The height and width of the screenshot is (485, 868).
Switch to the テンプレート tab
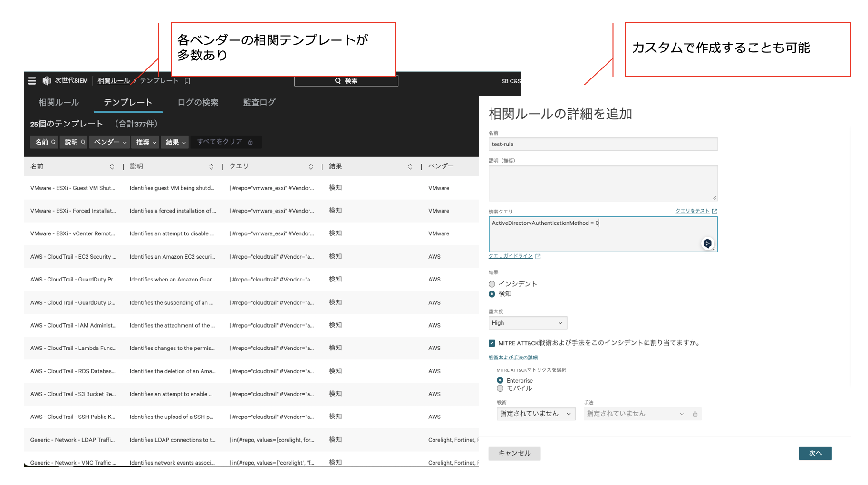point(128,103)
